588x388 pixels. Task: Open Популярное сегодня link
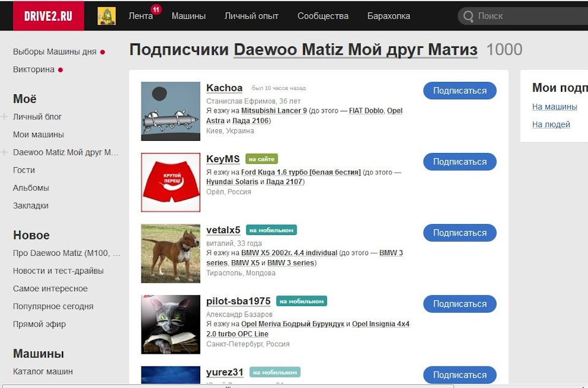[53, 307]
